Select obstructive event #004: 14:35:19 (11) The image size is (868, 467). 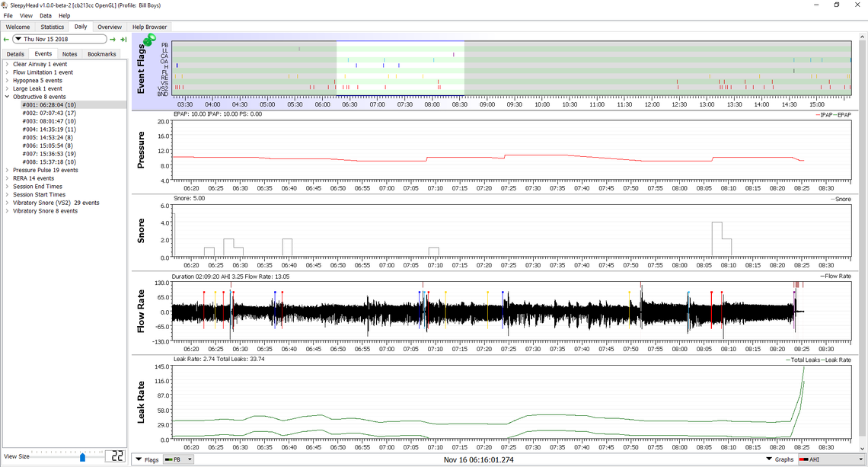click(49, 129)
